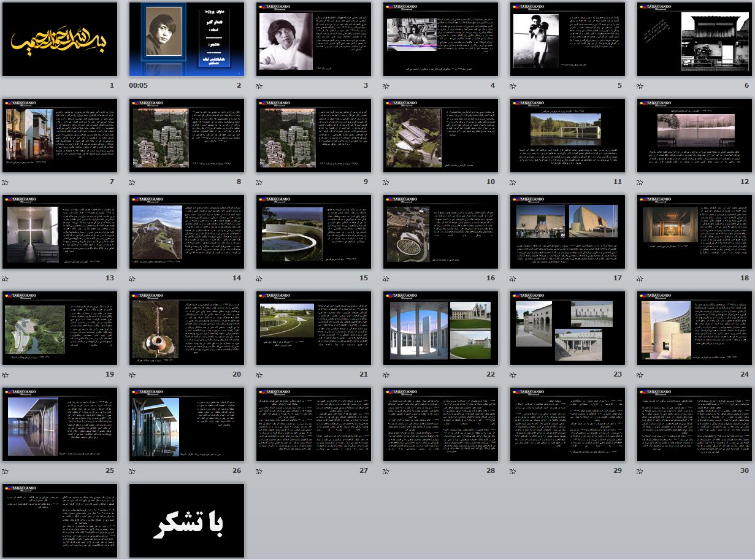Screen dimensions: 755x560
Task: Select slide 6 with the black-and-white house photo
Action: pos(694,39)
